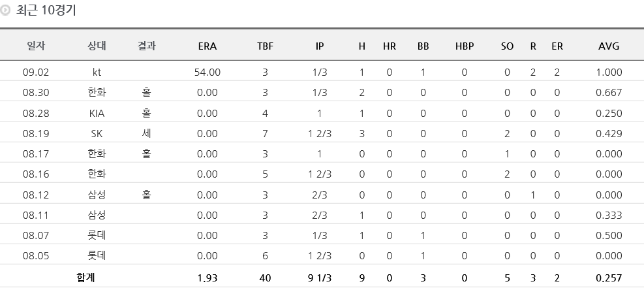Select the 08.19 date cell
The height and width of the screenshot is (288, 644).
pyautogui.click(x=36, y=133)
